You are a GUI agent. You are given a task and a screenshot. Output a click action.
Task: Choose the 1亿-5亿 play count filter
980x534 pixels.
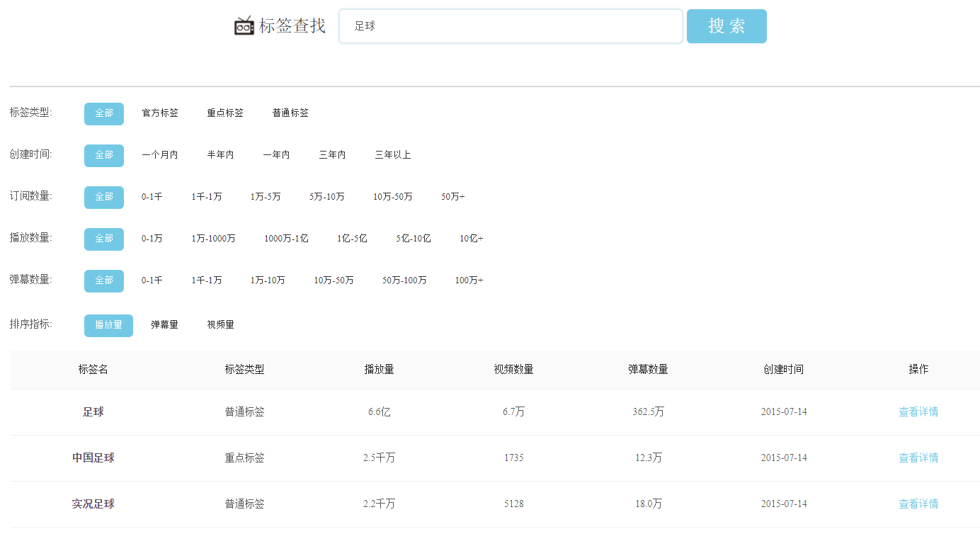[x=352, y=239]
